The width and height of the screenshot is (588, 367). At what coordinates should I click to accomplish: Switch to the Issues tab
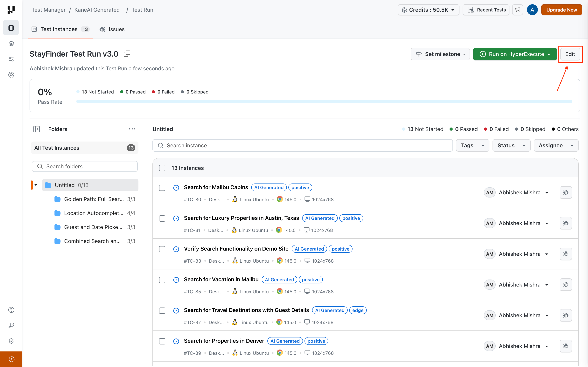(112, 29)
